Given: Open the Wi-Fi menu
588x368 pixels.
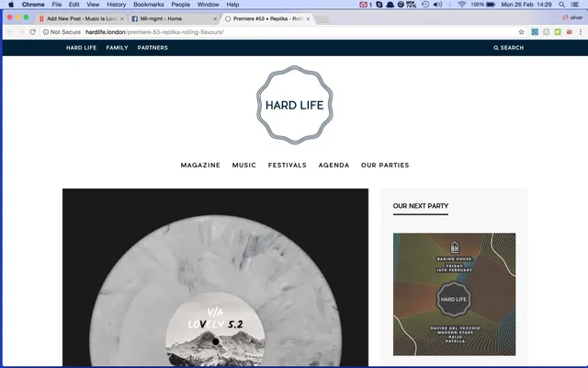Looking at the screenshot, I should coord(461,5).
